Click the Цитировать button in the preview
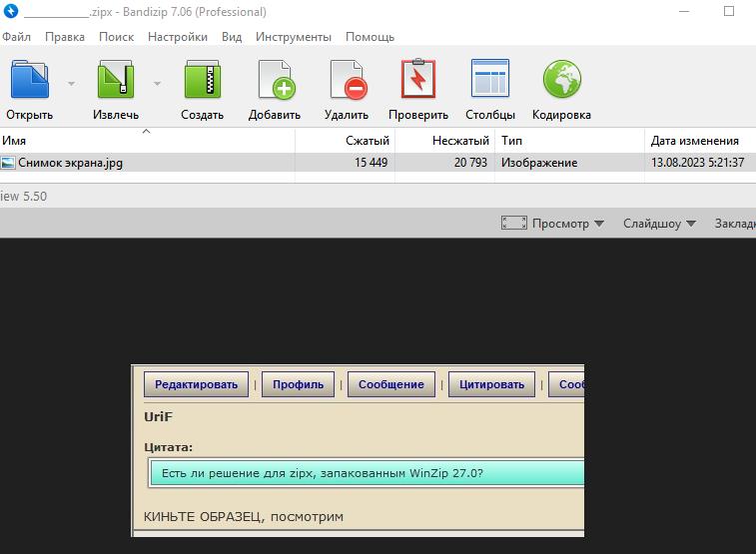This screenshot has width=756, height=554. click(491, 384)
